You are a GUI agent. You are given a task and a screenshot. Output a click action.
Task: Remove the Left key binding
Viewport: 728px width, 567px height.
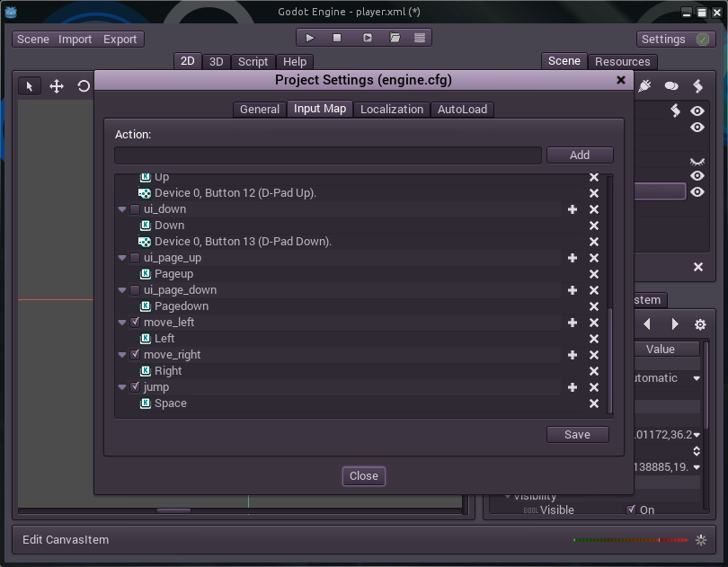tap(594, 339)
